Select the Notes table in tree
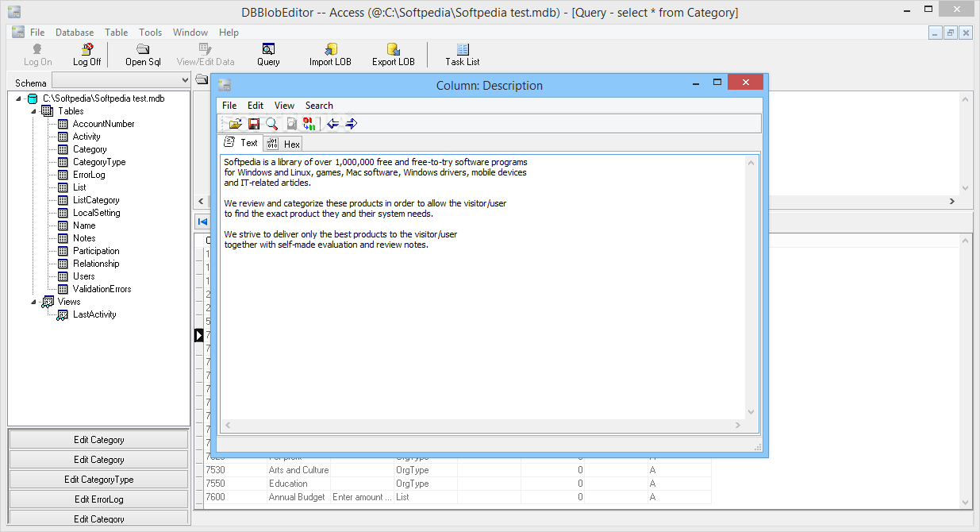The image size is (980, 532). point(84,238)
